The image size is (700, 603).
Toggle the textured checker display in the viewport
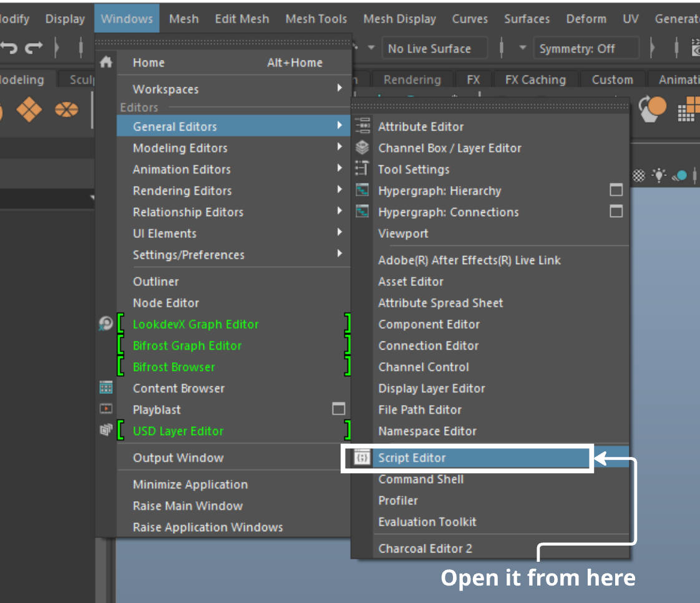(x=638, y=175)
